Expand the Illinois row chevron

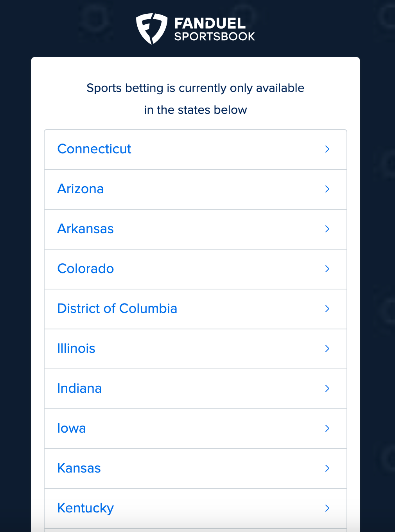pyautogui.click(x=327, y=349)
